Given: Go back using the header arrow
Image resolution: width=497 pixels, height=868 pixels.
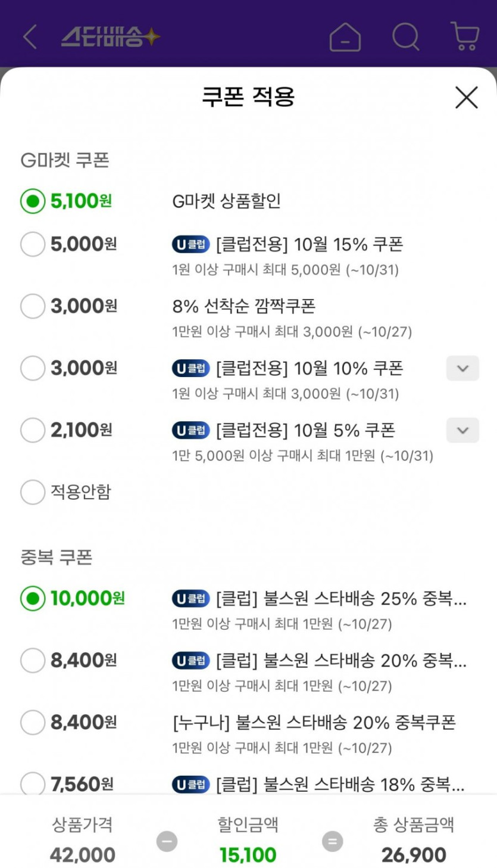Looking at the screenshot, I should tap(30, 37).
